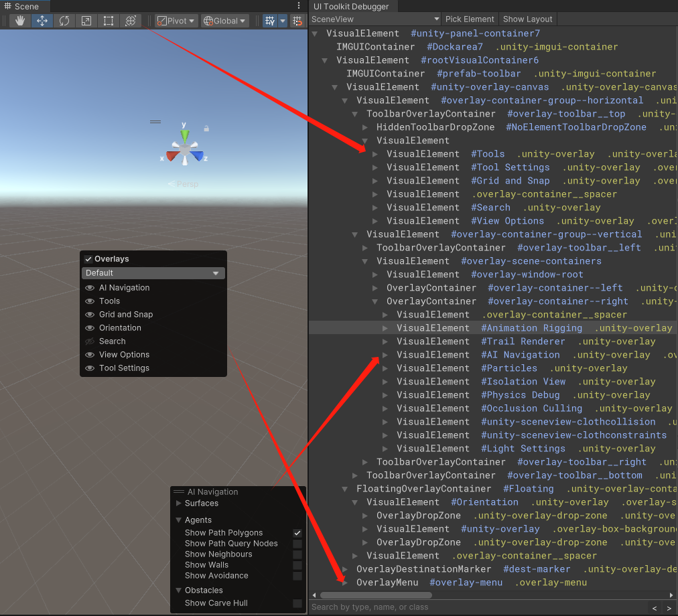Click the orientation gizmo lock icon
The width and height of the screenshot is (678, 616).
tap(206, 129)
